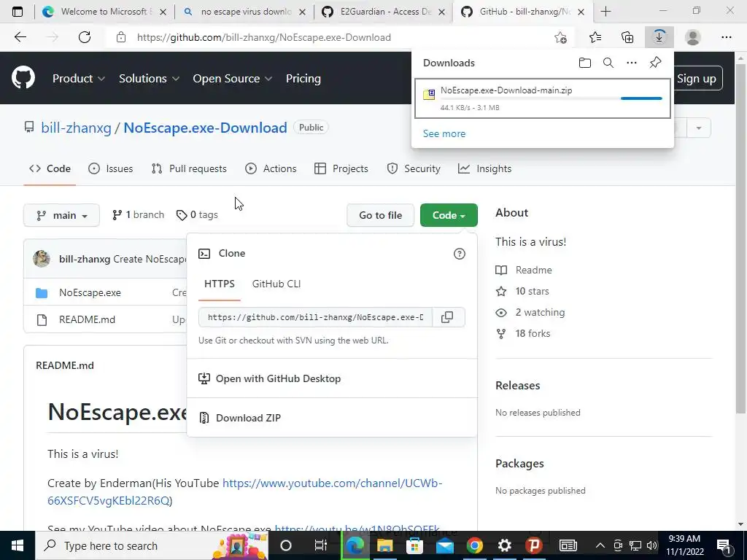
Task: Switch to the Pull requests tab
Action: (189, 168)
